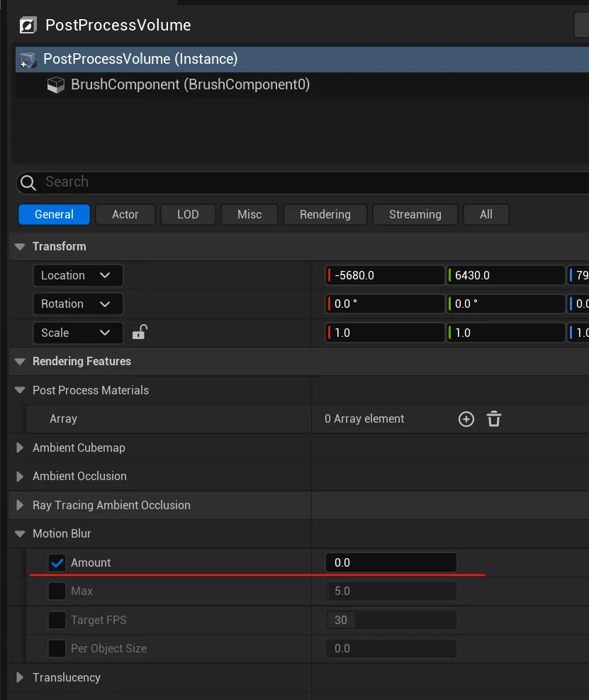Switch to the Rendering filter tab

pos(325,214)
